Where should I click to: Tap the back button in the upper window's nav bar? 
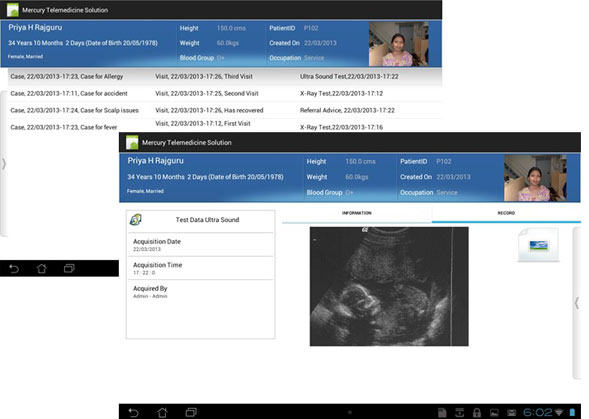click(14, 269)
